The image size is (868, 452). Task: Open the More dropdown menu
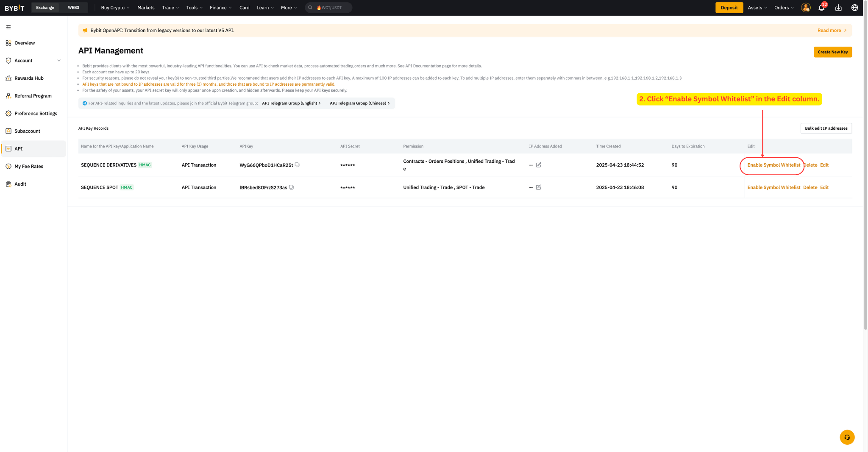coord(289,8)
